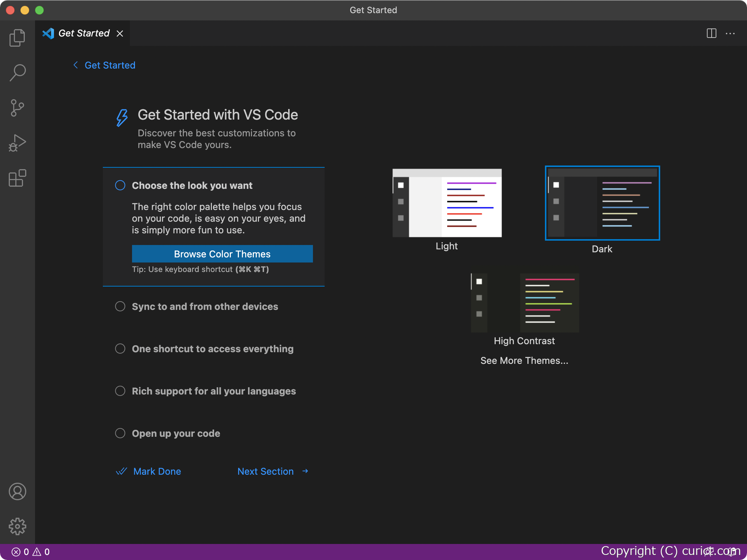Open the Extensions view

pyautogui.click(x=17, y=178)
